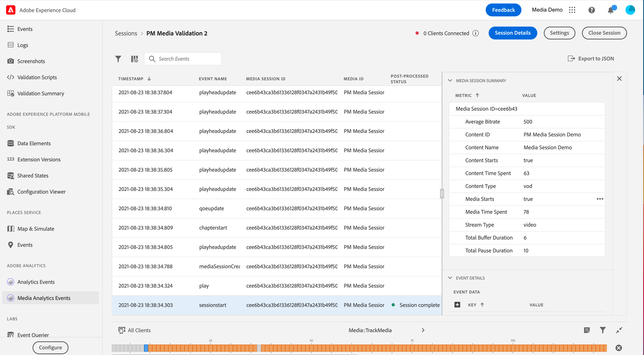Select the sessionstart event row
Image resolution: width=644 pixels, height=355 pixels.
pyautogui.click(x=277, y=305)
